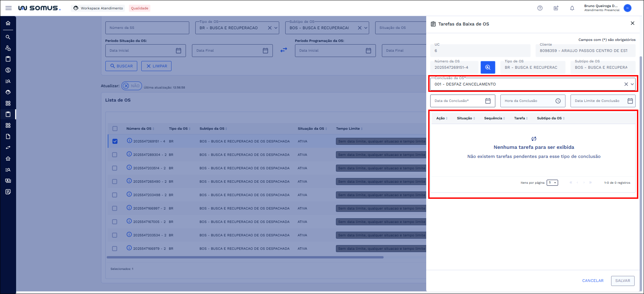
Task: Open the clock picker for Hora da Conclusão
Action: tap(558, 101)
